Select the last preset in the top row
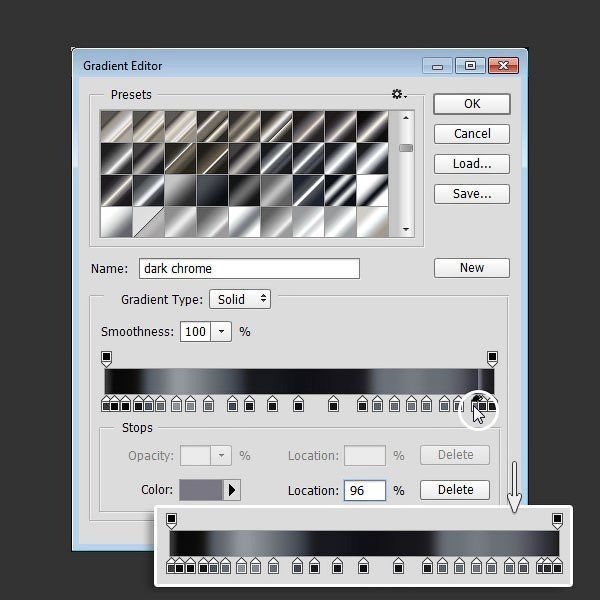Screen dimensions: 600x600 pyautogui.click(x=373, y=127)
